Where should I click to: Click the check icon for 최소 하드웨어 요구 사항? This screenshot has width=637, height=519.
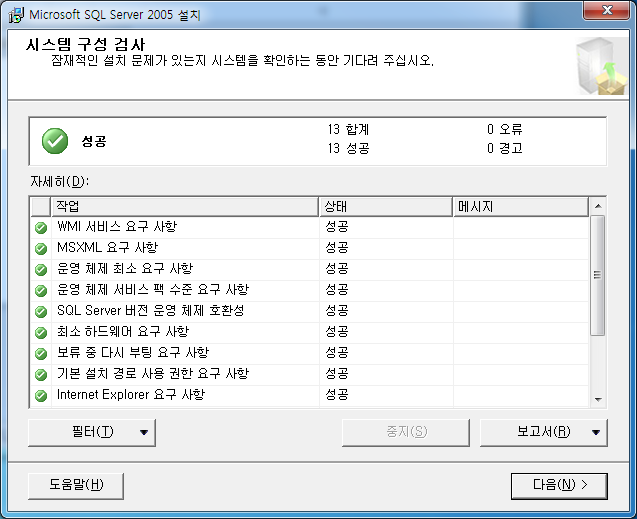click(41, 333)
